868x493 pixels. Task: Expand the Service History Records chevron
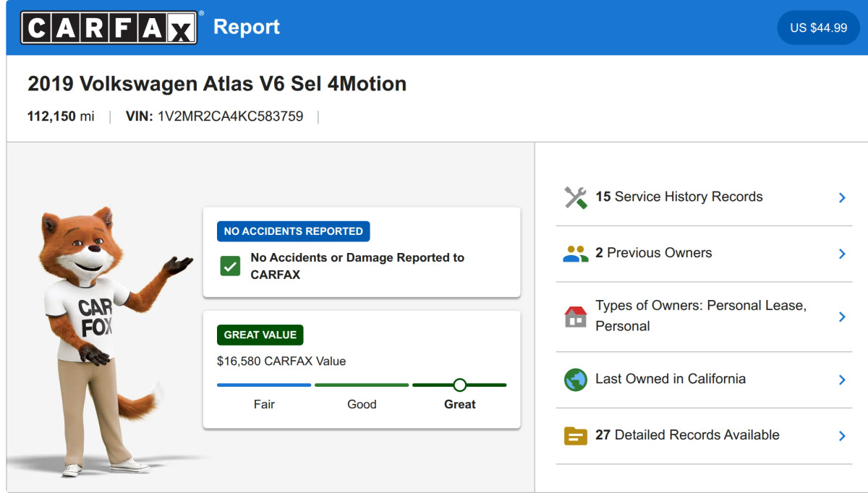(x=842, y=197)
